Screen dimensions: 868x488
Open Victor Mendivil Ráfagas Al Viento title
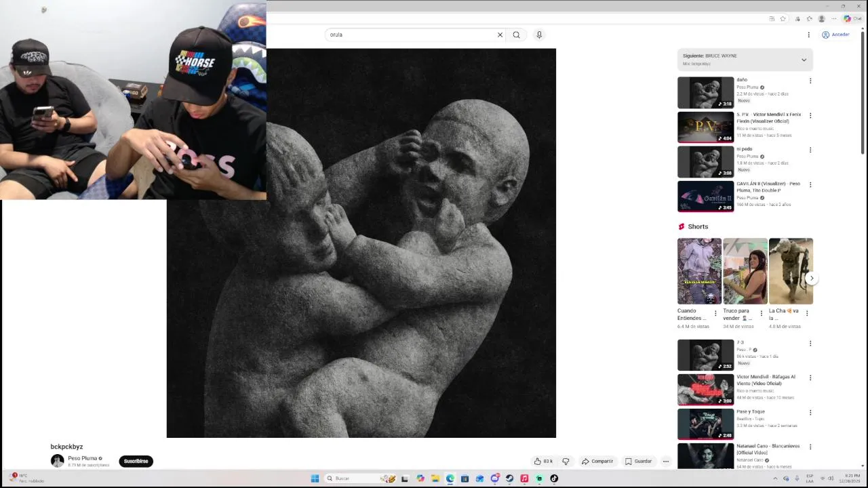tap(766, 380)
